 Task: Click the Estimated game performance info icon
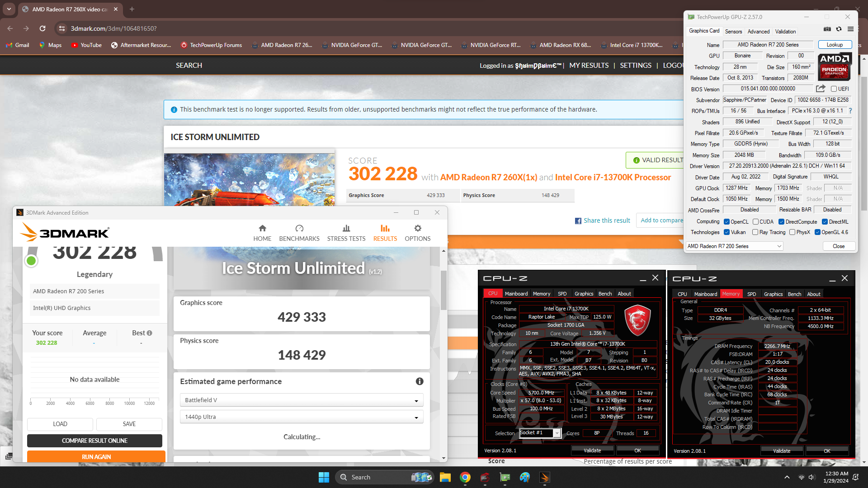420,381
